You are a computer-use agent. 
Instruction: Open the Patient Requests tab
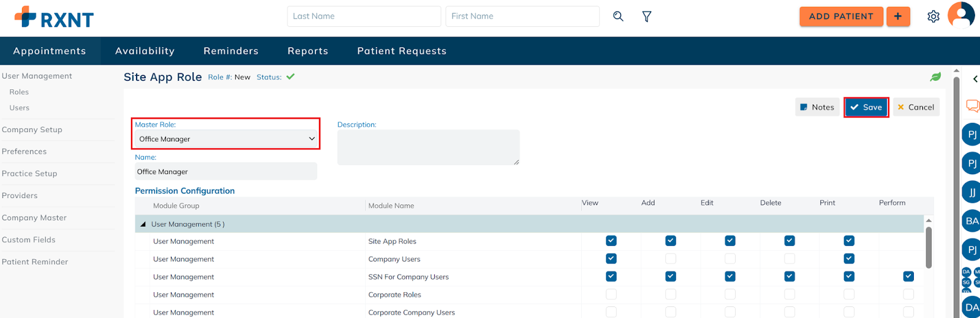pyautogui.click(x=402, y=51)
